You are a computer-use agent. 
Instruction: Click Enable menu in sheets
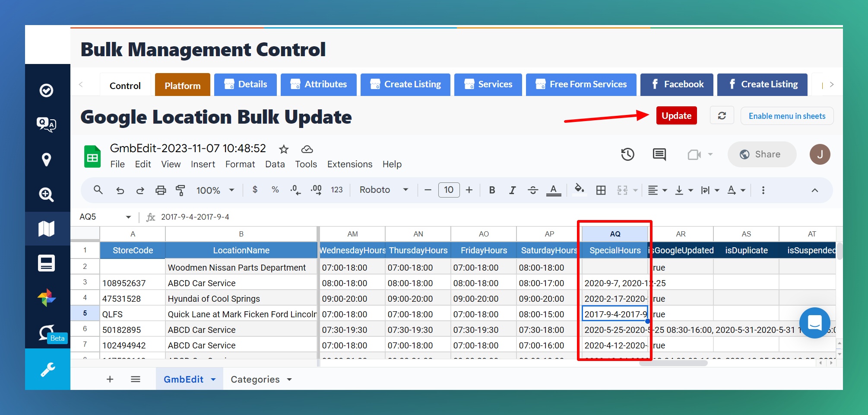tap(787, 116)
